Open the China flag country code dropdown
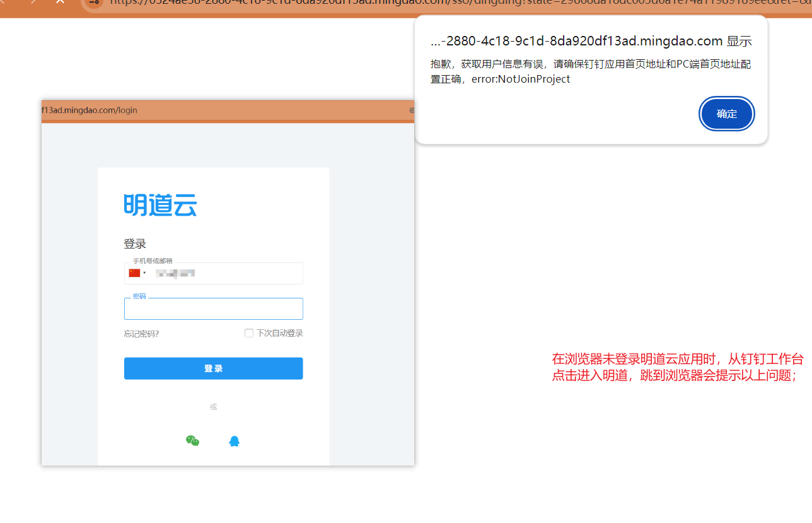This screenshot has height=523, width=812. [137, 273]
